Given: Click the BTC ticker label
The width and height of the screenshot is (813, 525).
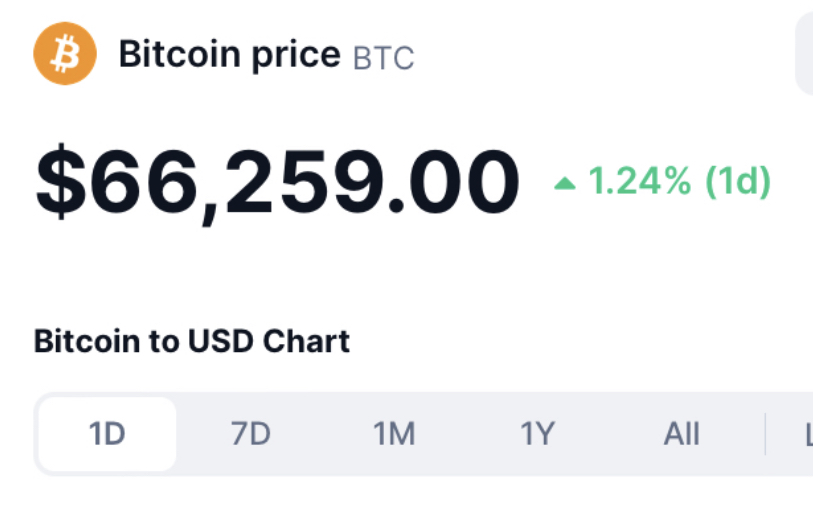Looking at the screenshot, I should click(x=383, y=58).
